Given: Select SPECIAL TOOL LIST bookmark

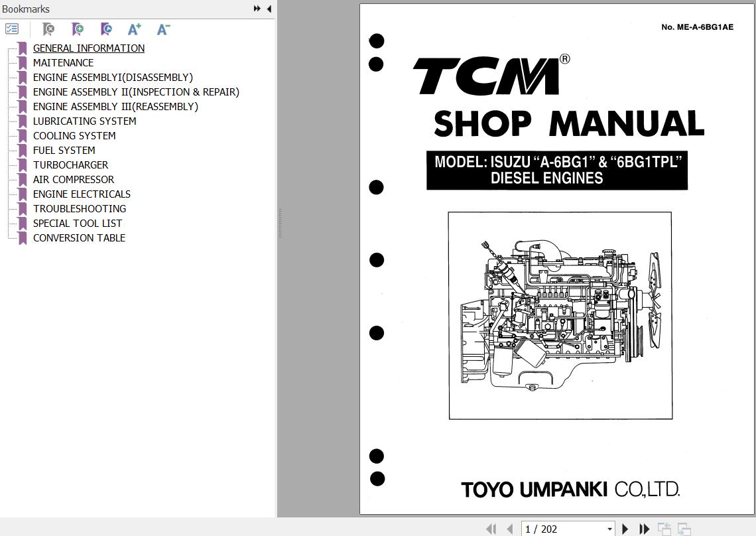Looking at the screenshot, I should click(77, 224).
